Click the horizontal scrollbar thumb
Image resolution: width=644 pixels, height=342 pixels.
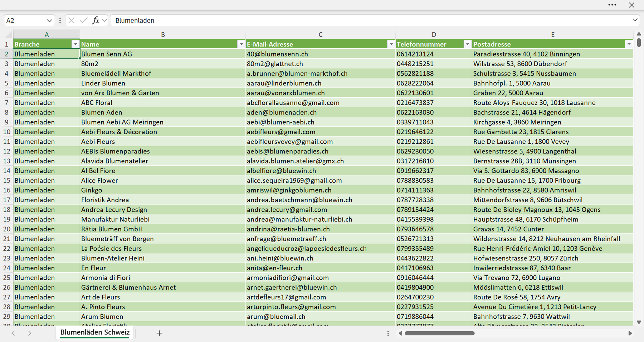tap(439, 333)
